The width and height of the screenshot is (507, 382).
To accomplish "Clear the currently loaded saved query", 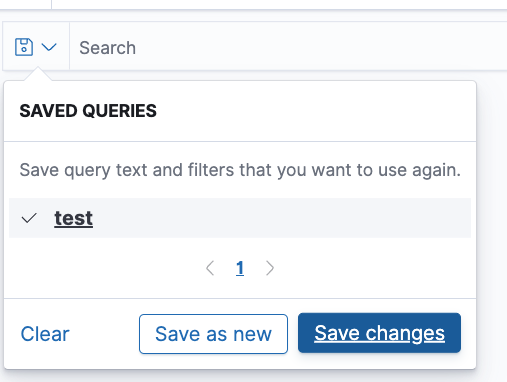I will tap(45, 334).
